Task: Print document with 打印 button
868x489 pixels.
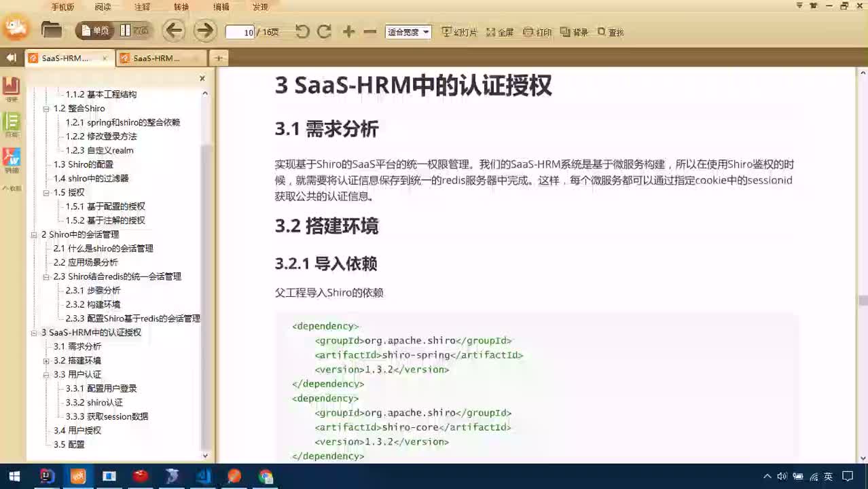Action: (537, 32)
